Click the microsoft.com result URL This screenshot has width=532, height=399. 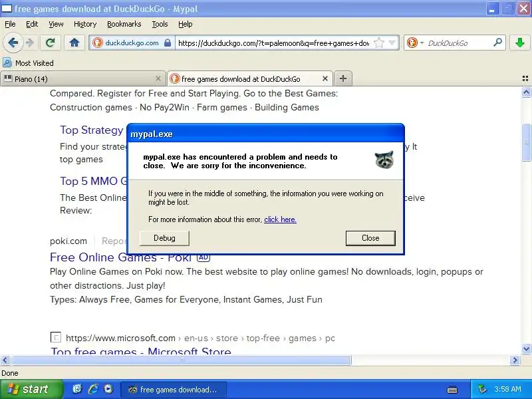(x=200, y=338)
